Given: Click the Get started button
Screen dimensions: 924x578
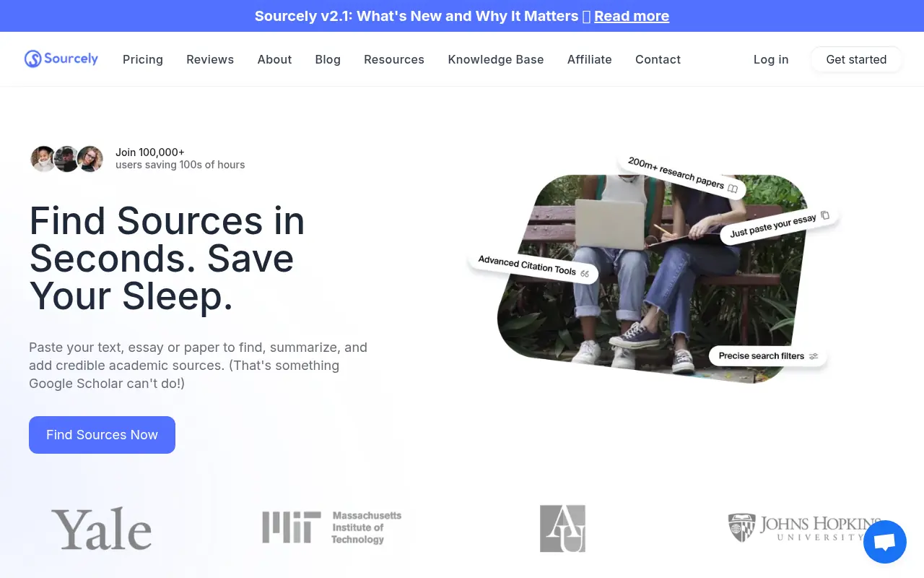Looking at the screenshot, I should coord(856,59).
